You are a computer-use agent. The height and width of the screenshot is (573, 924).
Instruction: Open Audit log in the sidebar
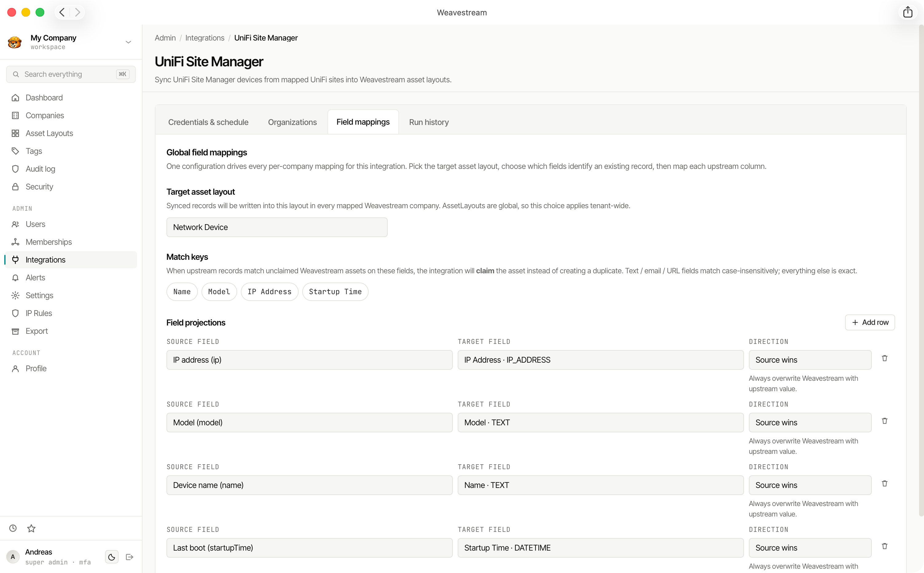pyautogui.click(x=71, y=169)
